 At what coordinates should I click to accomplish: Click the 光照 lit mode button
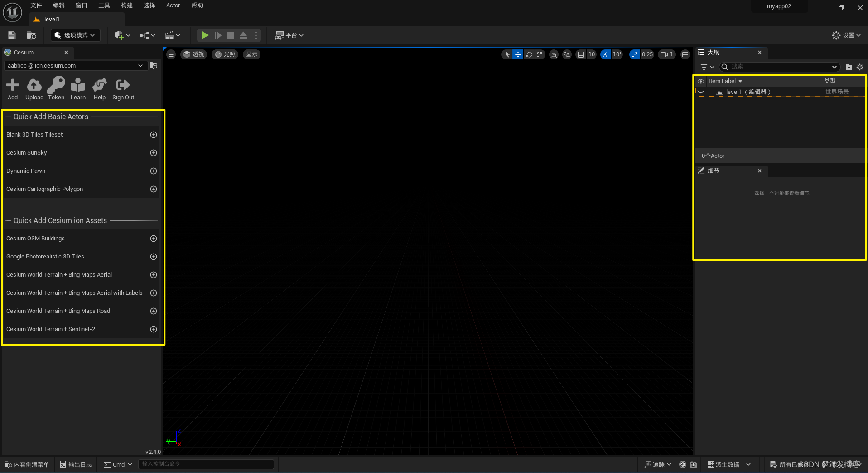[x=225, y=54]
